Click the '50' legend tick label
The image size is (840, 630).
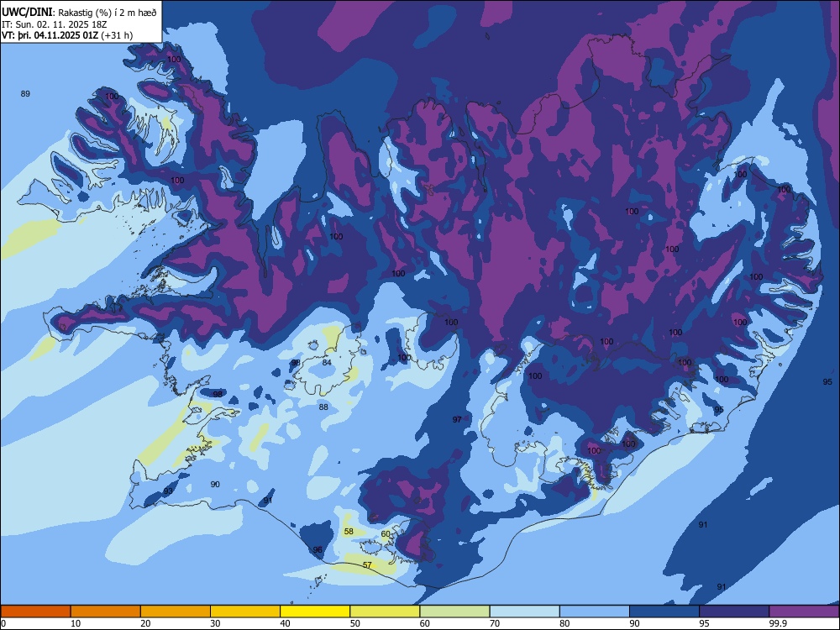354,623
